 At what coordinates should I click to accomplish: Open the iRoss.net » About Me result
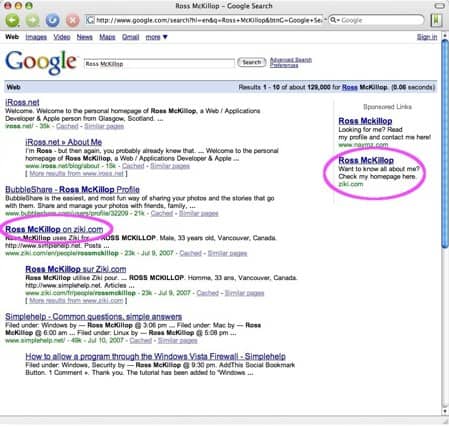tap(64, 142)
